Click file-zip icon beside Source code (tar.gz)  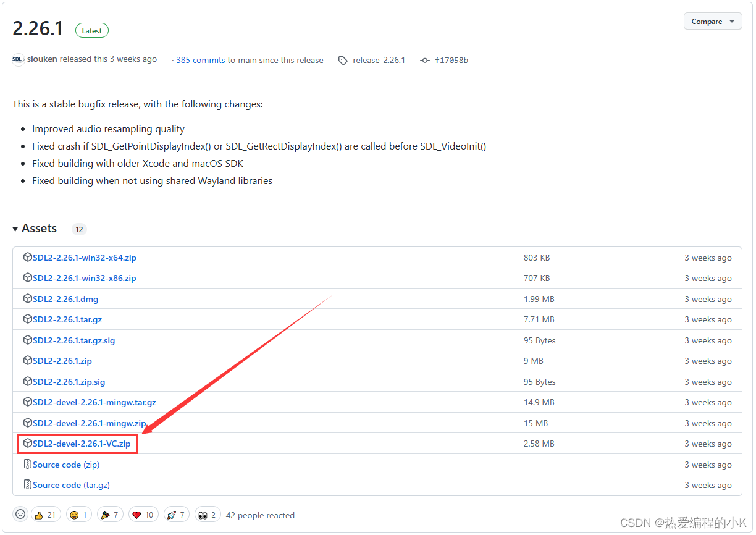coord(28,484)
